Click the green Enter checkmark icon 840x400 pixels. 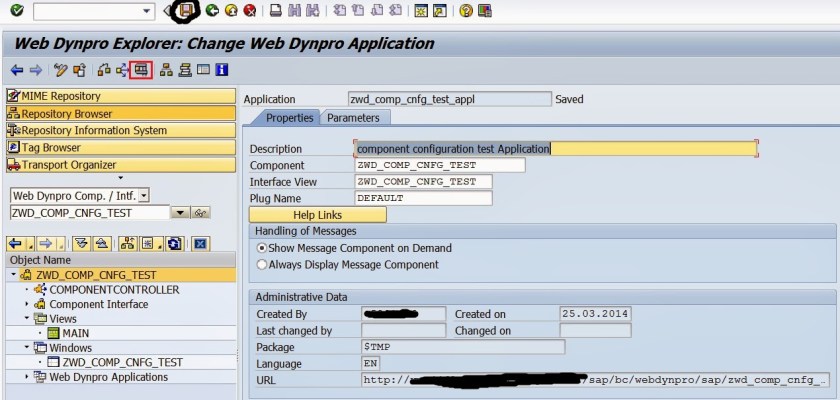(17, 11)
